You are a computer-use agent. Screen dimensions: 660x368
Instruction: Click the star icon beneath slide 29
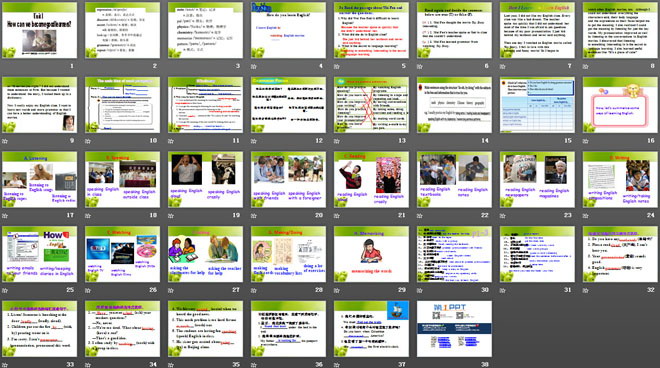click(x=336, y=290)
